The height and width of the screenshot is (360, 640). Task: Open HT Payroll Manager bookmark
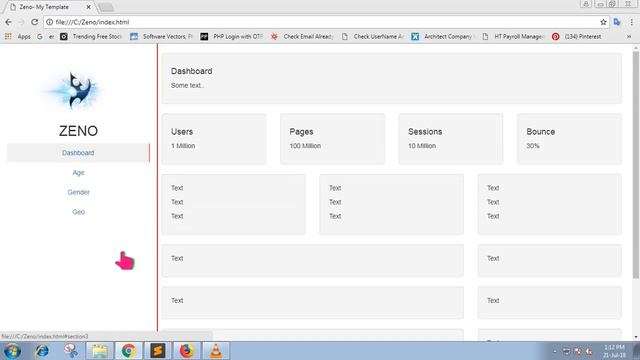(513, 36)
